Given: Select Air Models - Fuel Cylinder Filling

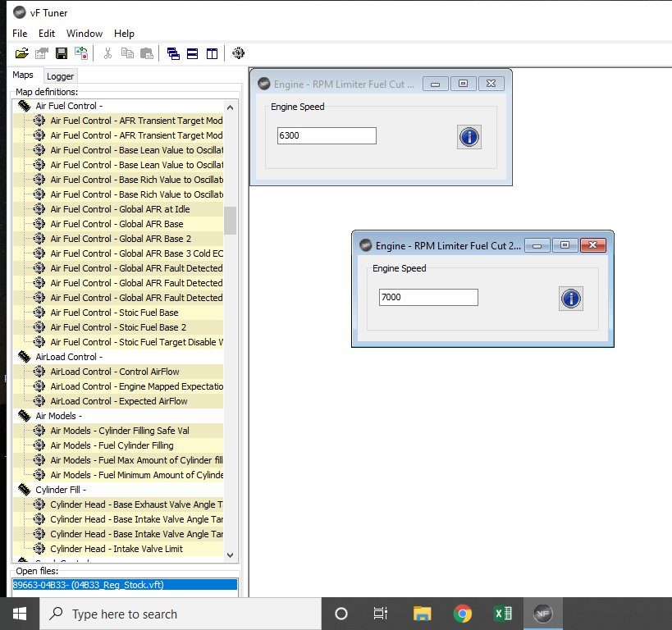Looking at the screenshot, I should [x=112, y=445].
